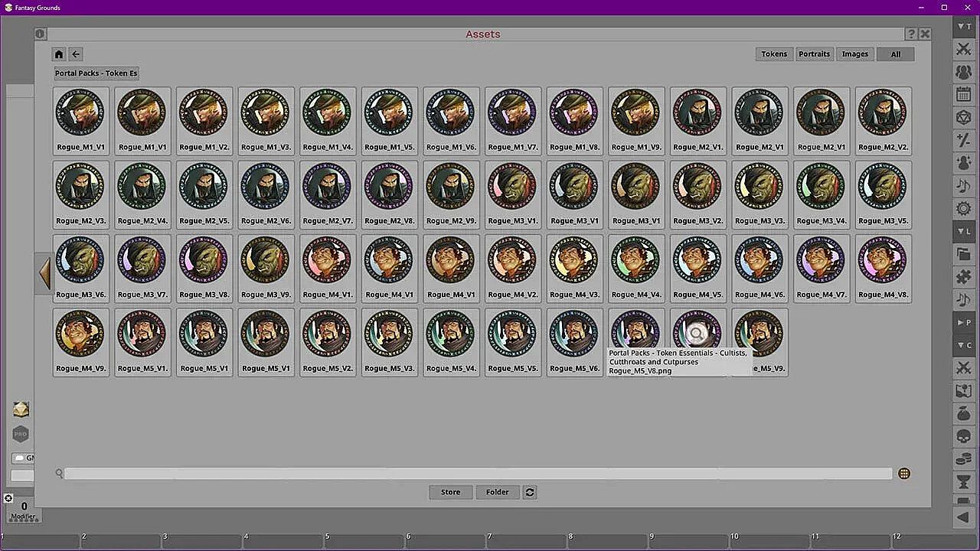Open the Calendar from the sidebar
980x551 pixels.
tap(964, 95)
